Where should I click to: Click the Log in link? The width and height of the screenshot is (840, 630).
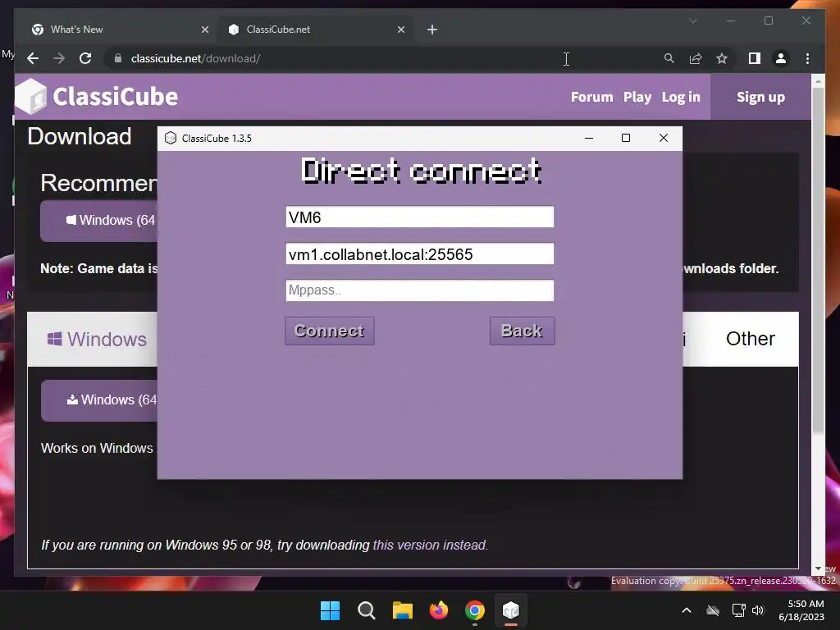(681, 97)
